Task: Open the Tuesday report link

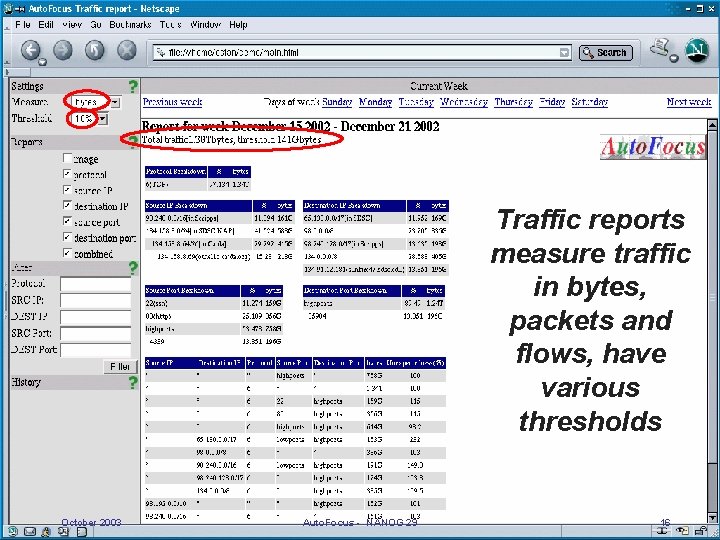Action: 416,102
